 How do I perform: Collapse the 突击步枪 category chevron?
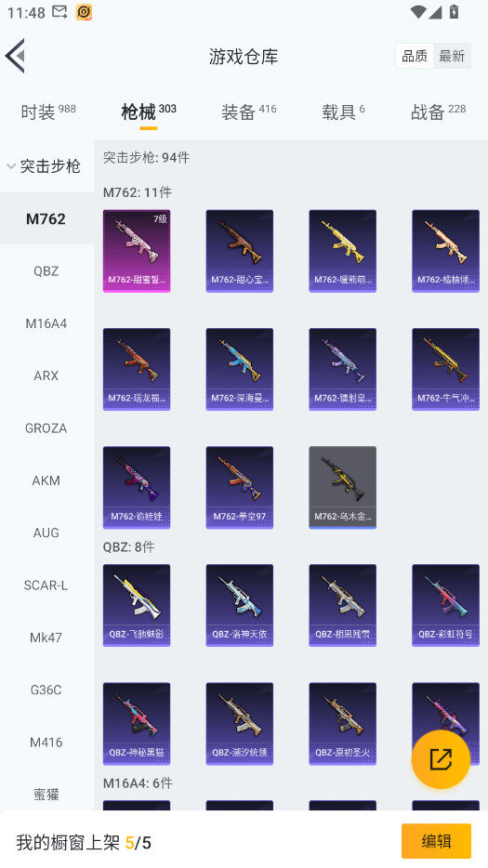[x=11, y=166]
